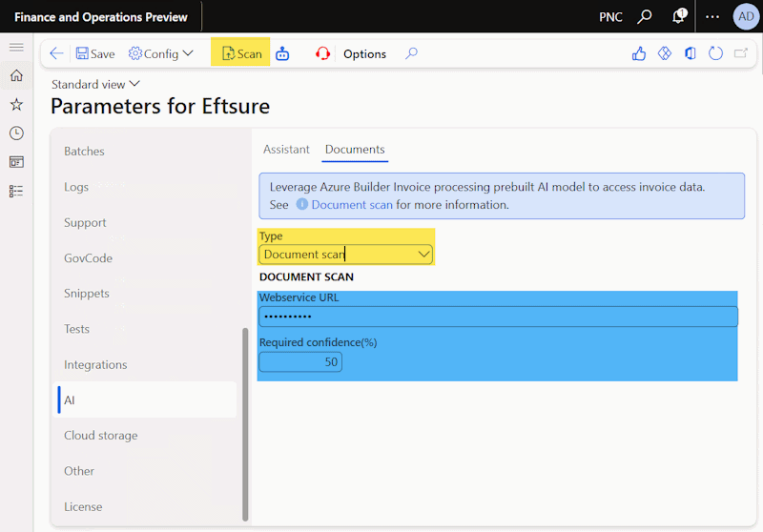Open the notifications bell
The width and height of the screenshot is (763, 532).
coord(679,16)
